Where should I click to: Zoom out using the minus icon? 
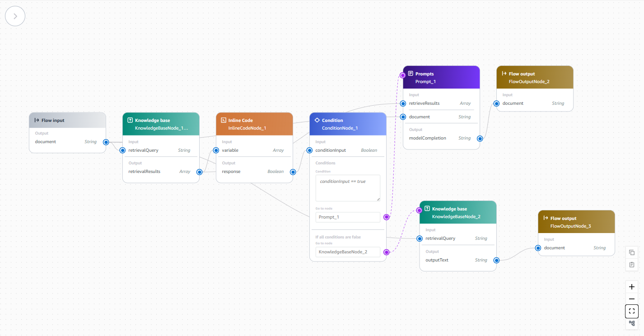pos(632,299)
